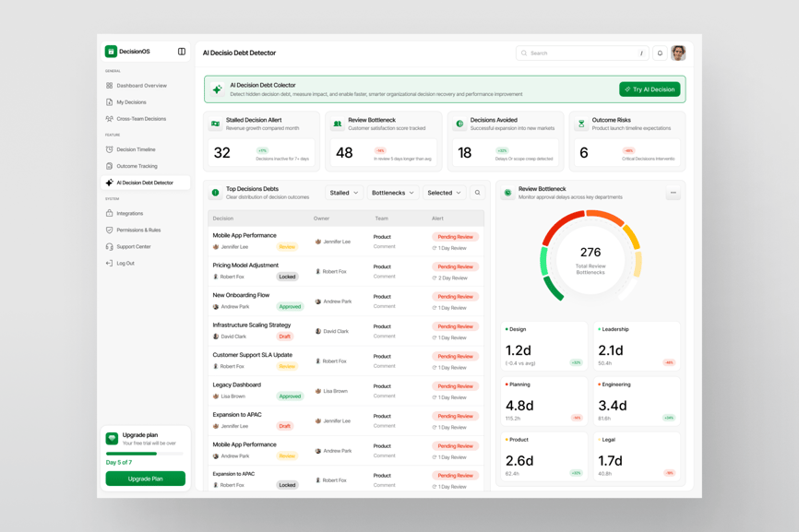799x532 pixels.
Task: Click the free trial progress bar
Action: [145, 454]
